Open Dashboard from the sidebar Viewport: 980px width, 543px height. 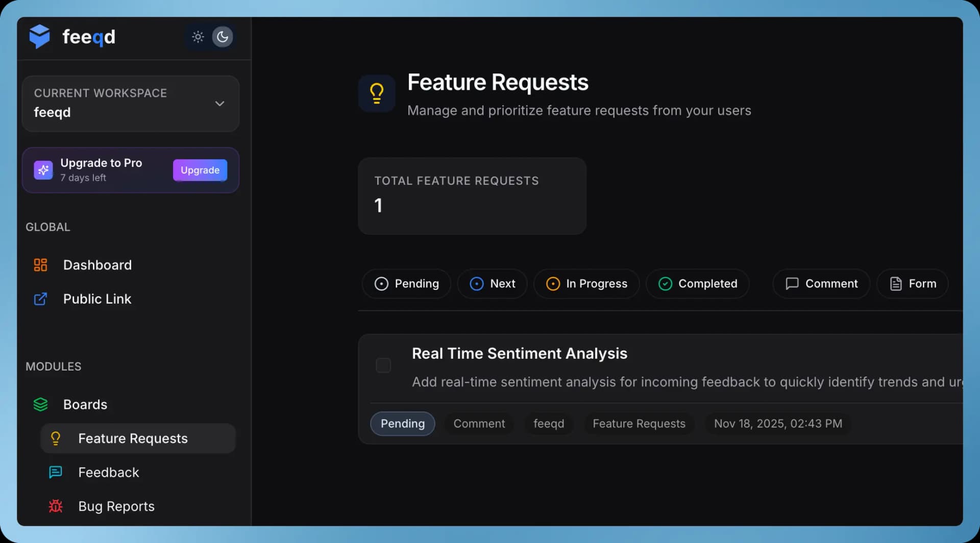click(x=97, y=265)
